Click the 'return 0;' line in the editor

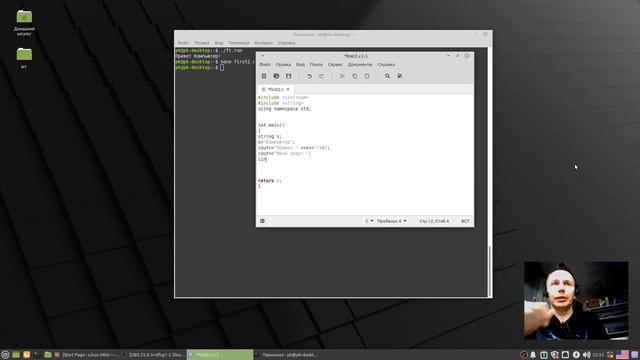click(x=270, y=180)
